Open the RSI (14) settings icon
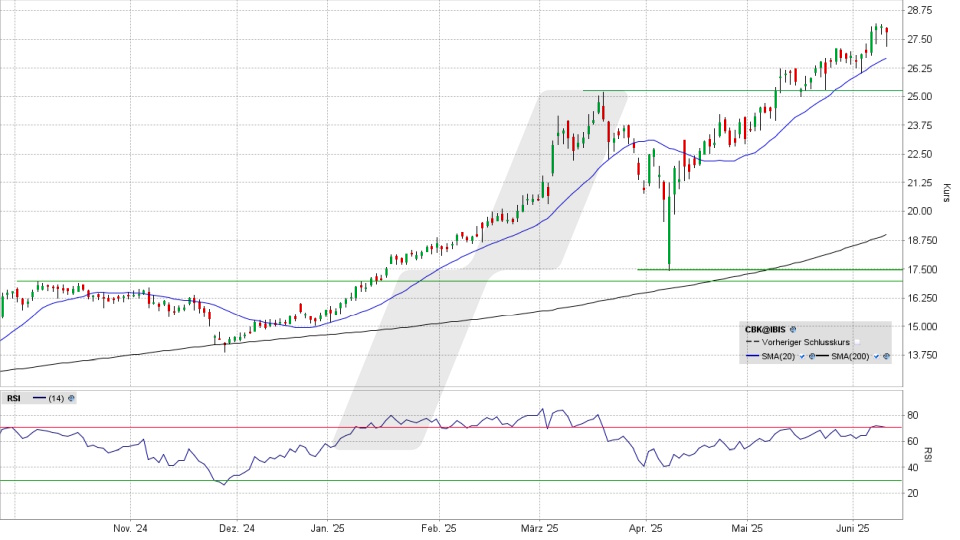 71,398
